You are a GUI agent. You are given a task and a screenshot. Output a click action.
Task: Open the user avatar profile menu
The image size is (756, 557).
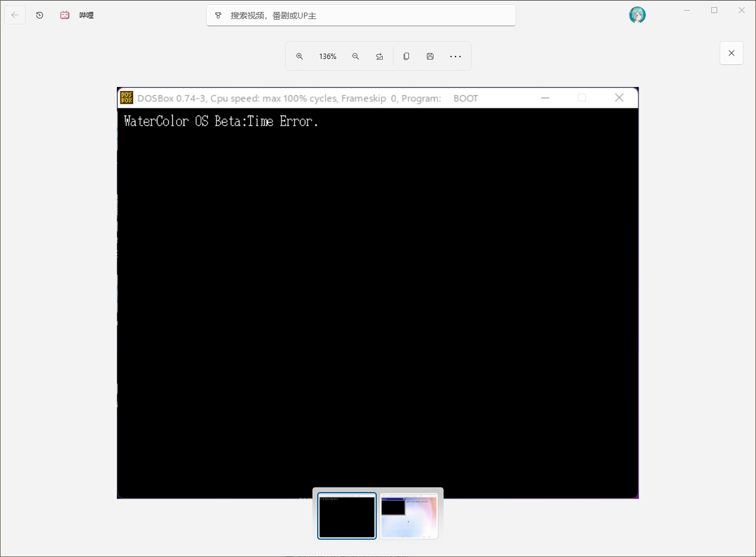click(637, 15)
